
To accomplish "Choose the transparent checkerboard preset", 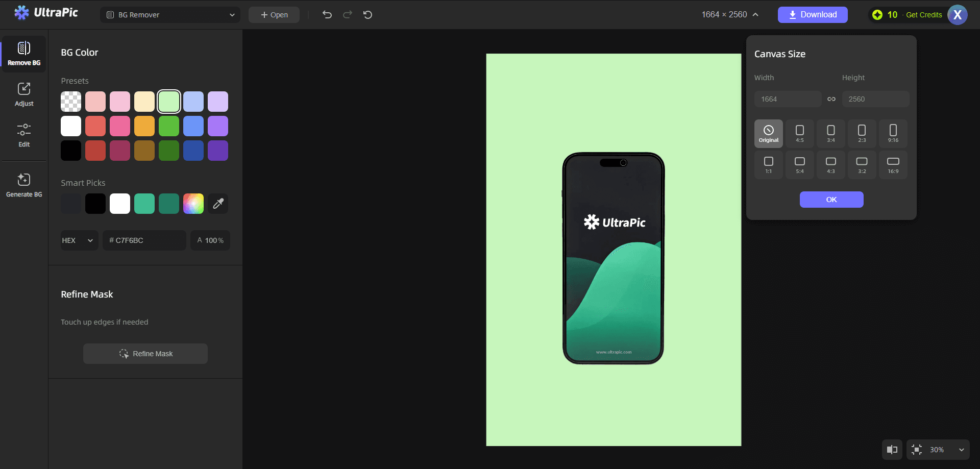I will coord(71,102).
